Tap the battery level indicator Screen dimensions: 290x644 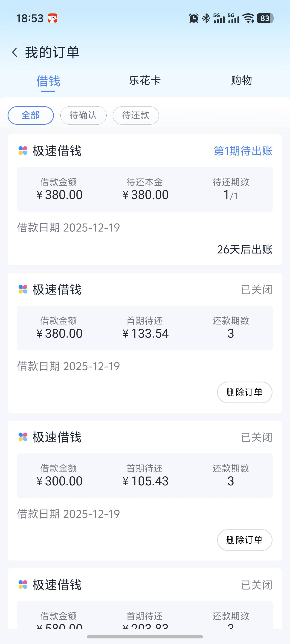click(x=265, y=18)
